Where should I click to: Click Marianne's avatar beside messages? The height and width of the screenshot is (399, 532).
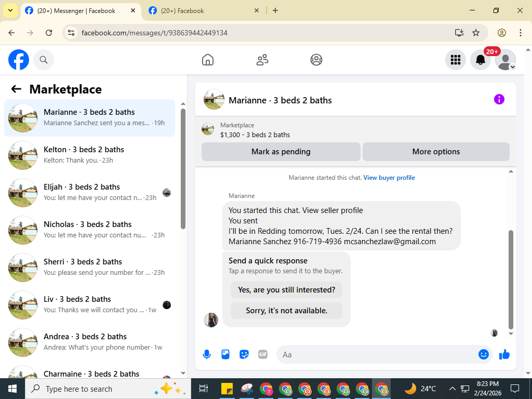(x=211, y=320)
